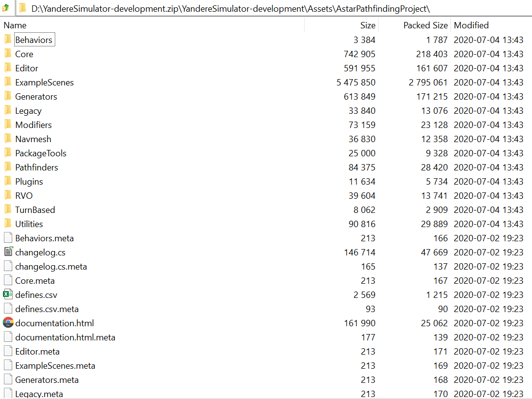The width and height of the screenshot is (532, 399).
Task: Click the Core.meta file icon
Action: (8, 280)
